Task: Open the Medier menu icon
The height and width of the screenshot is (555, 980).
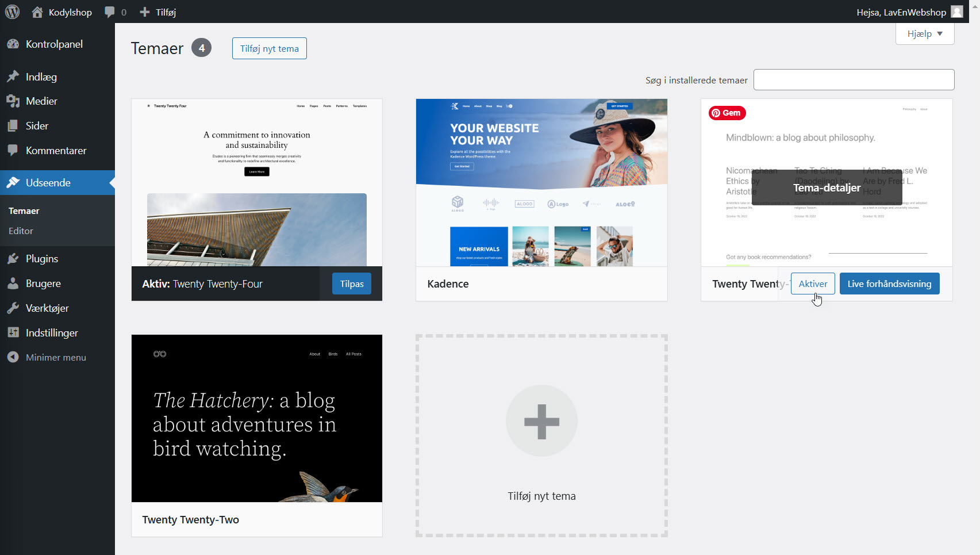Action: (x=13, y=101)
